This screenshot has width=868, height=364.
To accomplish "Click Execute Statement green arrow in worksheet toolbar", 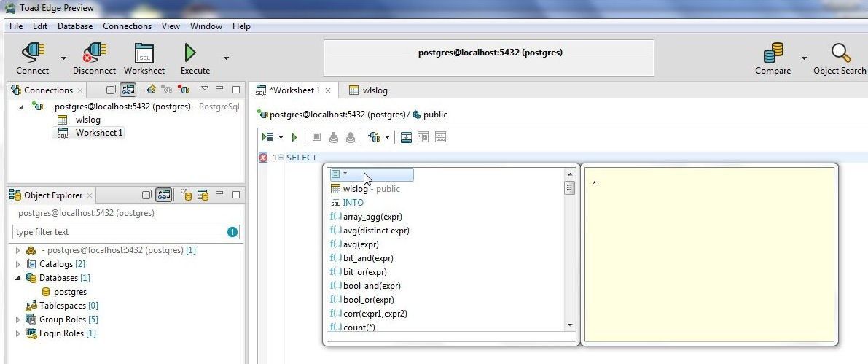I will (x=294, y=137).
